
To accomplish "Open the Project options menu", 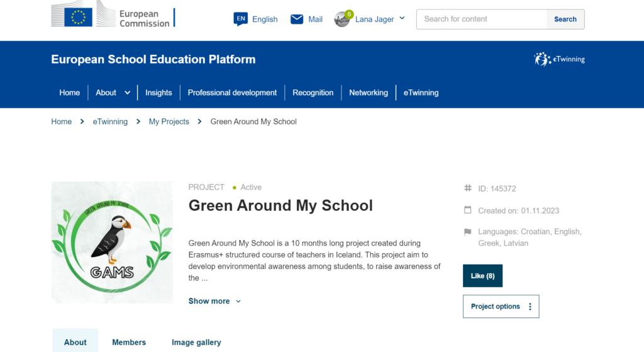I will click(x=501, y=307).
